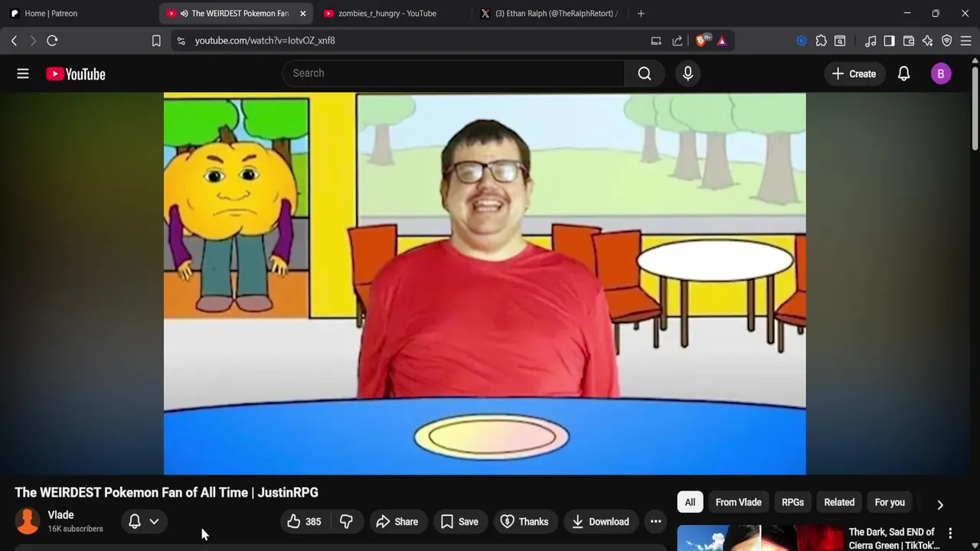Click the Cierra Green video thumbnail
The height and width of the screenshot is (551, 980).
pos(759,538)
